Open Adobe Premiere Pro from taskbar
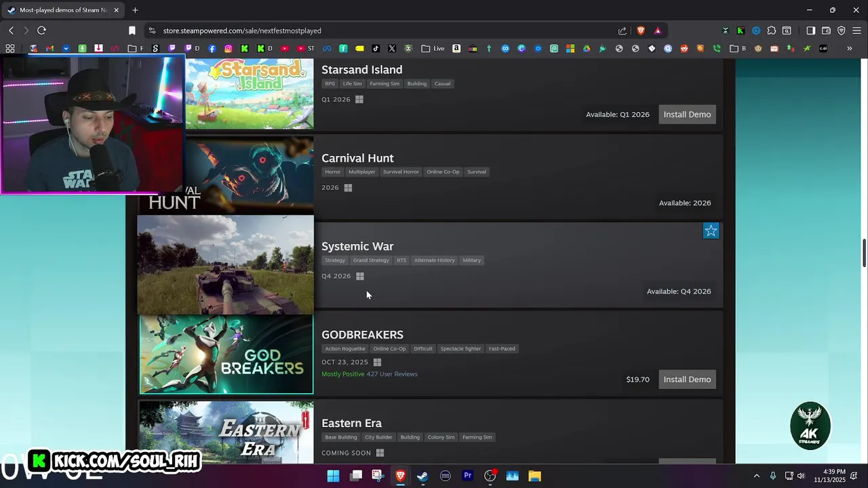Screen dimensions: 868x488 (467, 476)
